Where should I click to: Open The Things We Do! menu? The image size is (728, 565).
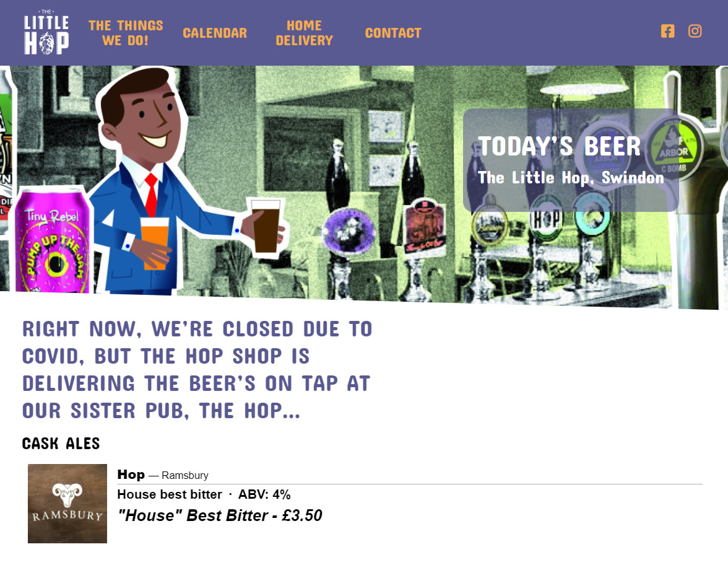(x=126, y=33)
